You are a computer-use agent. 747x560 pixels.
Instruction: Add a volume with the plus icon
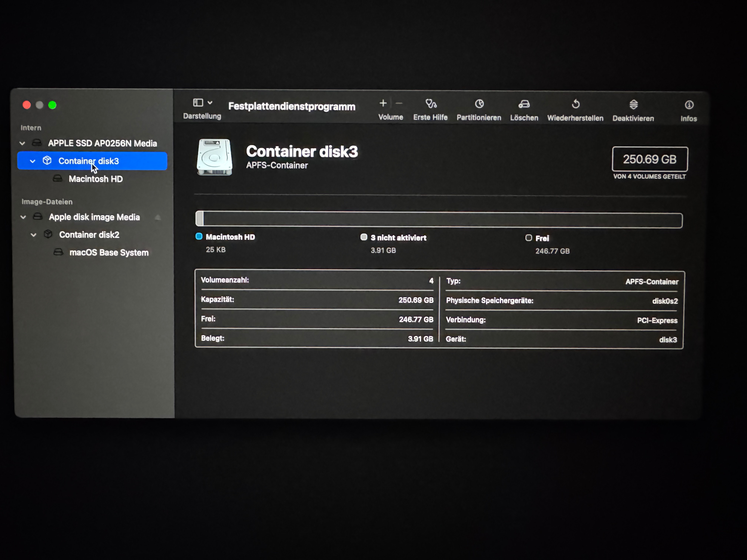click(383, 103)
